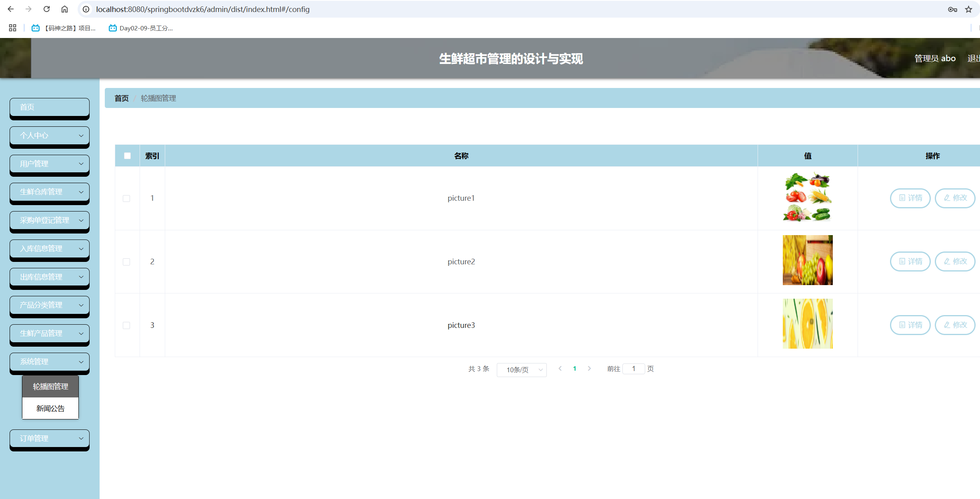Open 新闻公告 submenu item
The width and height of the screenshot is (980, 499).
[x=50, y=408]
